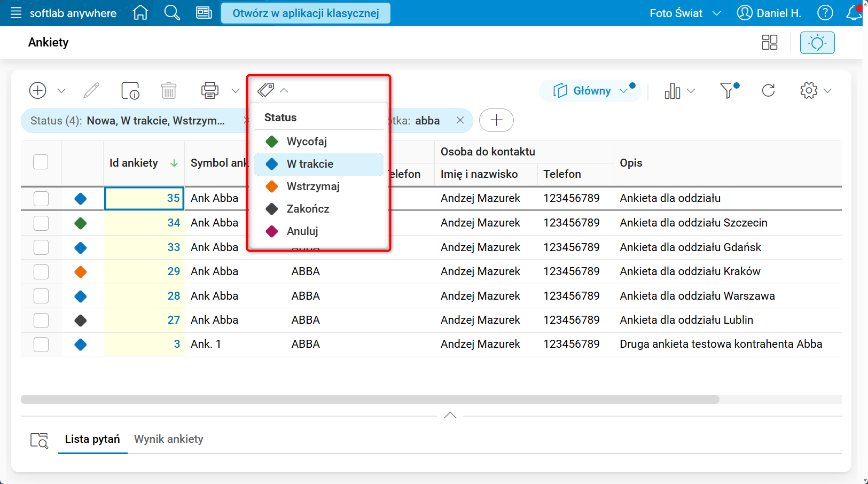Screen dimensions: 868x484
Task: Click the dark status diamond for survey 27
Action: tap(81, 321)
